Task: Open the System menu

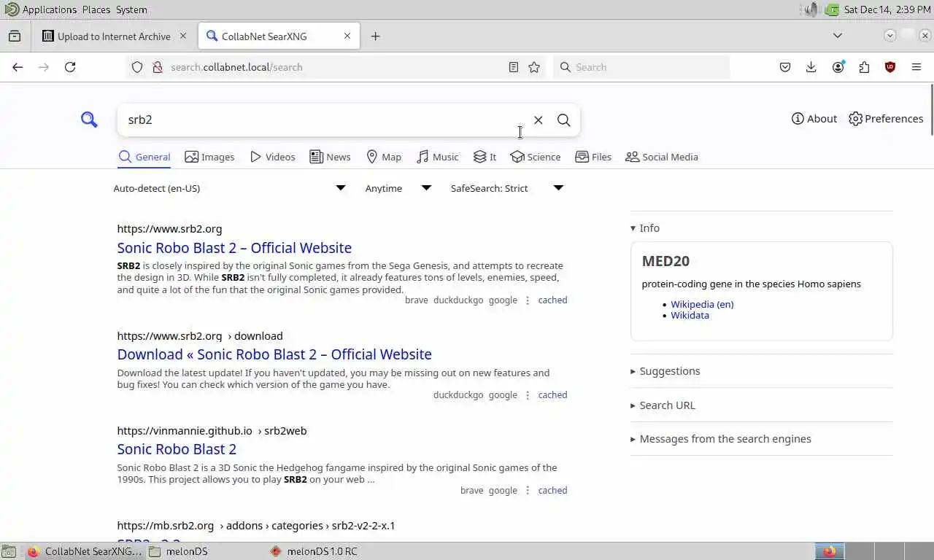Action: [x=131, y=9]
